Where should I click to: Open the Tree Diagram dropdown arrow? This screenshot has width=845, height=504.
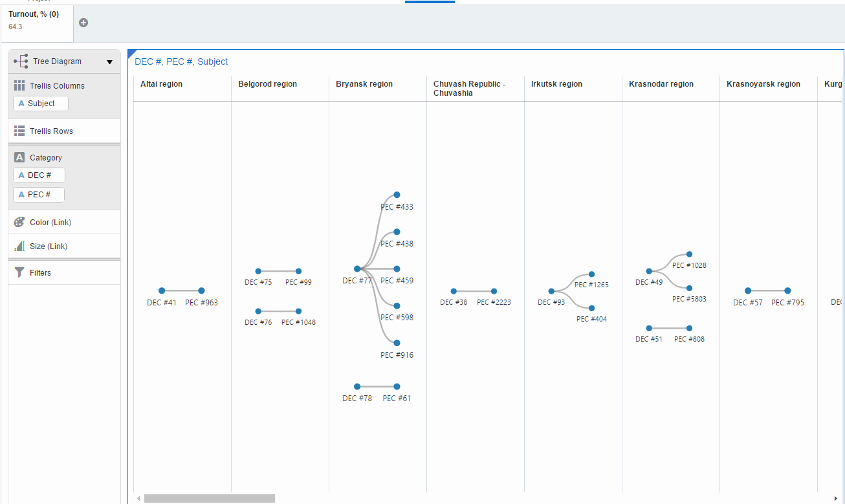click(109, 62)
